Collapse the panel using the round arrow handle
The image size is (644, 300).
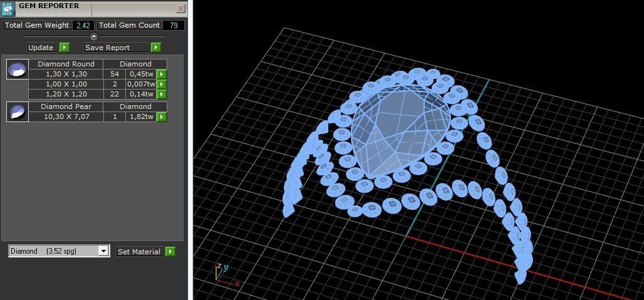click(93, 36)
